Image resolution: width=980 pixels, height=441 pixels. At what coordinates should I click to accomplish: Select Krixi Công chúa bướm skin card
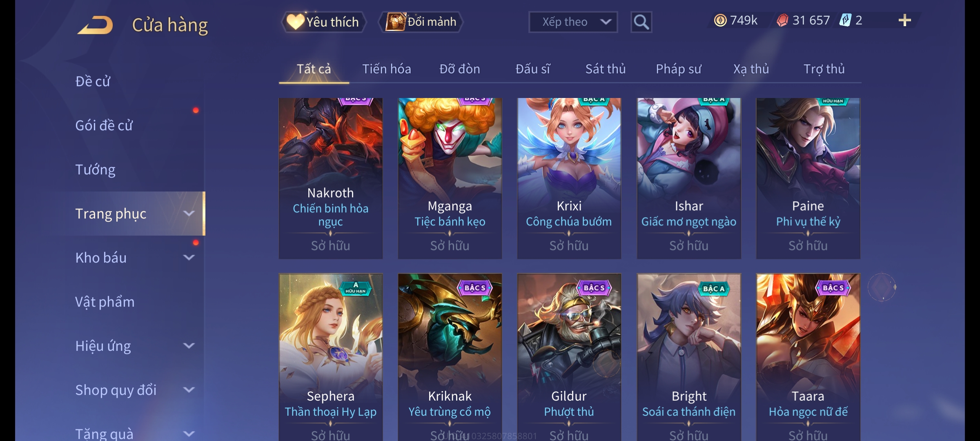coord(569,178)
